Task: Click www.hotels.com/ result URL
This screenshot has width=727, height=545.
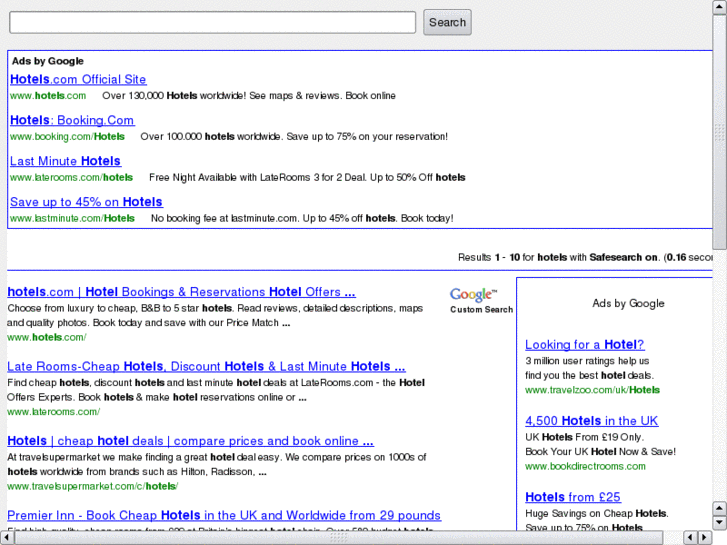Action: point(47,337)
